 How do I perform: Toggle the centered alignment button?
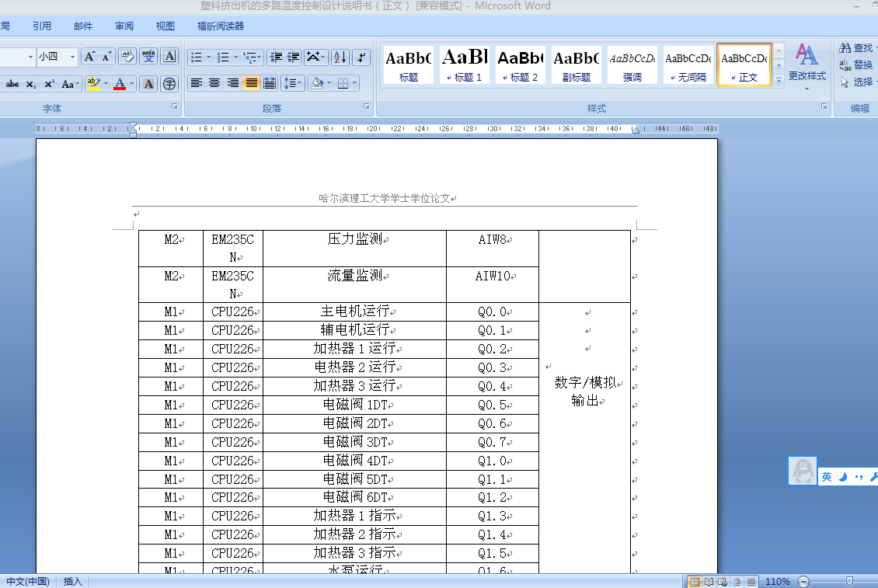click(214, 83)
